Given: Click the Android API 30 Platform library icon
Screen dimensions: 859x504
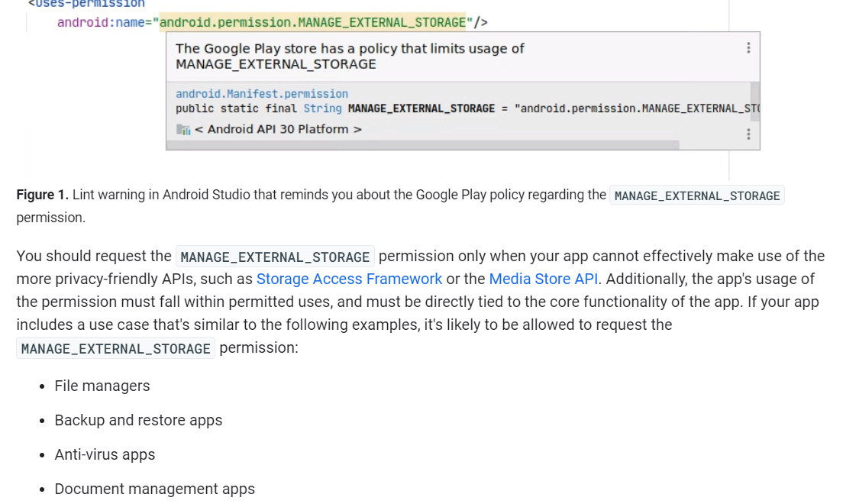Looking at the screenshot, I should [182, 130].
